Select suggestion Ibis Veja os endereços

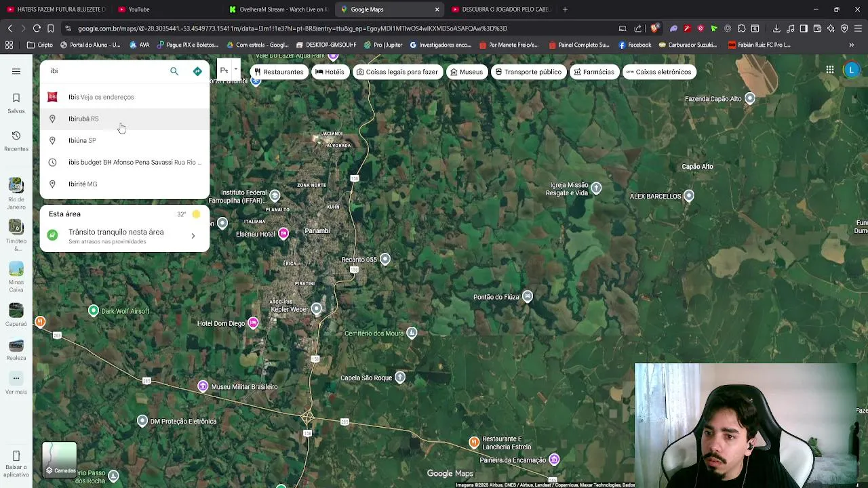tap(125, 97)
